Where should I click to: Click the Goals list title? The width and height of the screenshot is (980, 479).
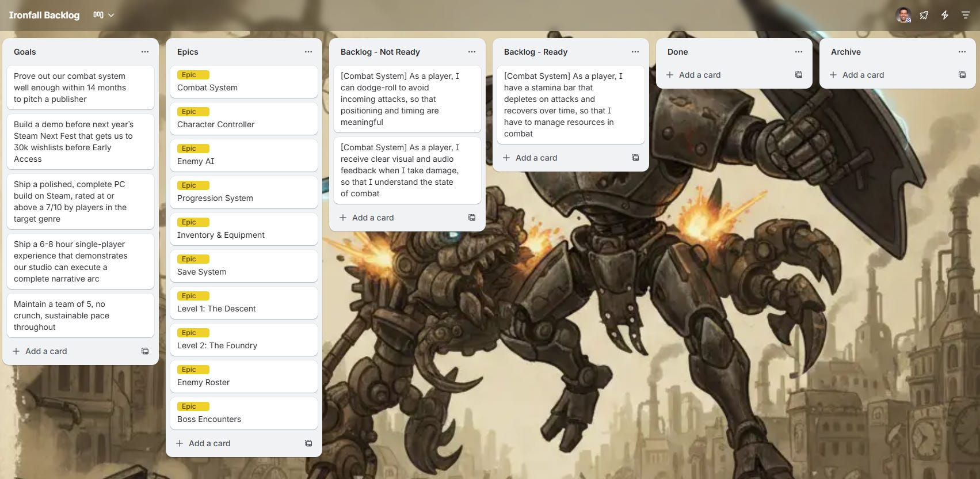tap(25, 52)
